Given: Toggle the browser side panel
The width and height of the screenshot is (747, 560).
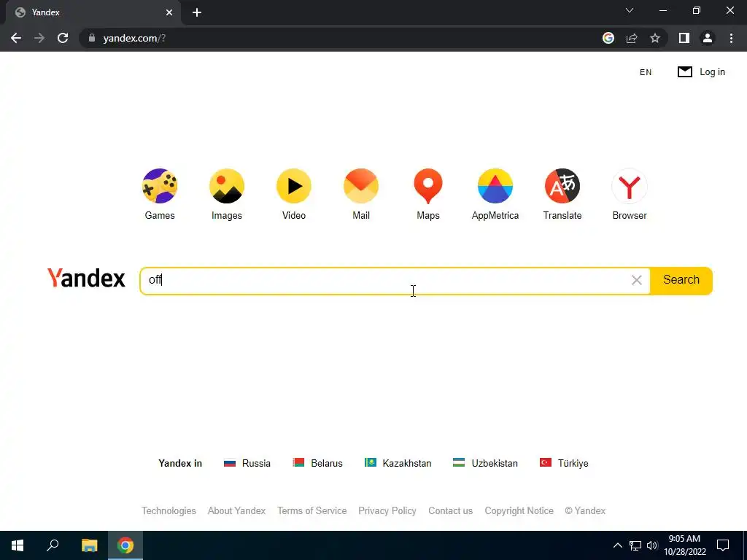Looking at the screenshot, I should point(684,38).
